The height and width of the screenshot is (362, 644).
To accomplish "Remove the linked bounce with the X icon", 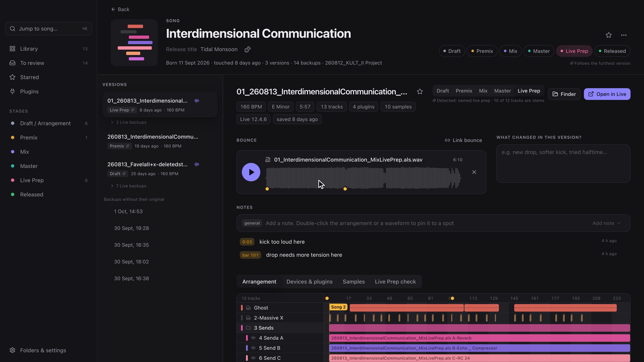I will coord(474,172).
